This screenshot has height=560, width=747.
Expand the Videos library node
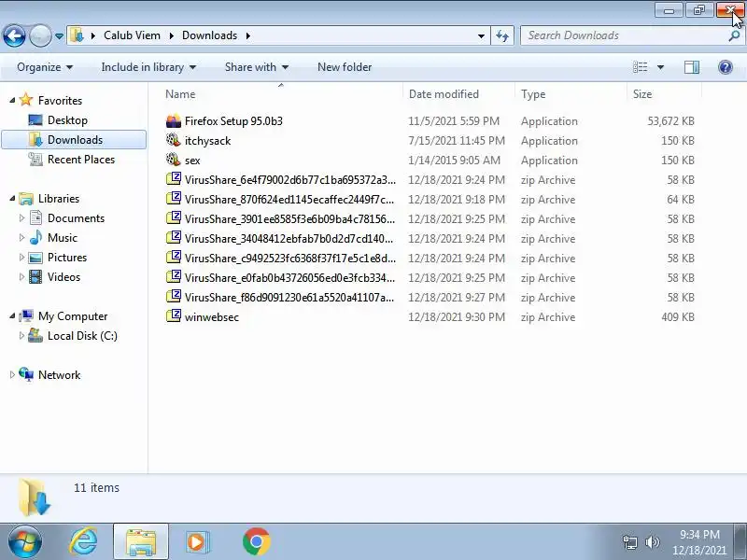pos(21,276)
